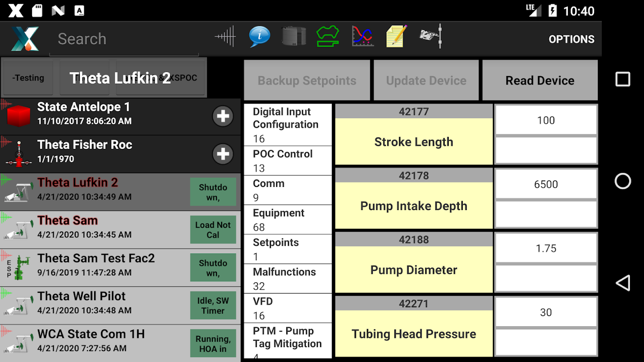Select Digital Input Configuration group

click(x=288, y=125)
